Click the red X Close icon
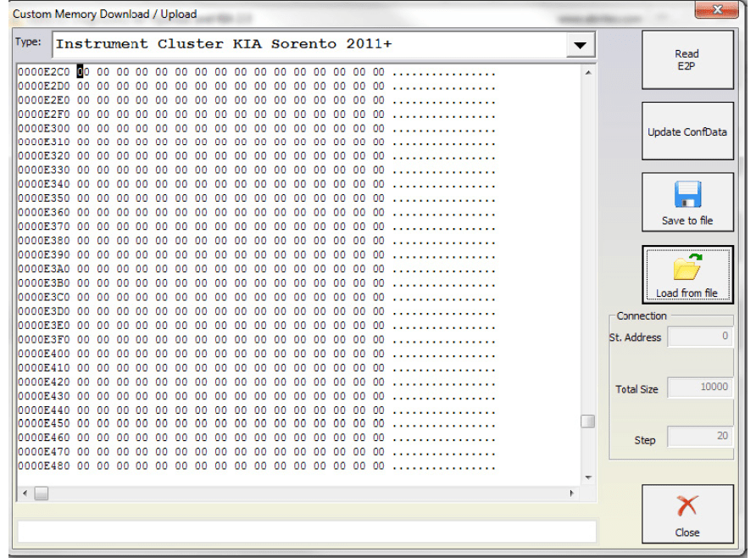756x558 pixels. [687, 507]
